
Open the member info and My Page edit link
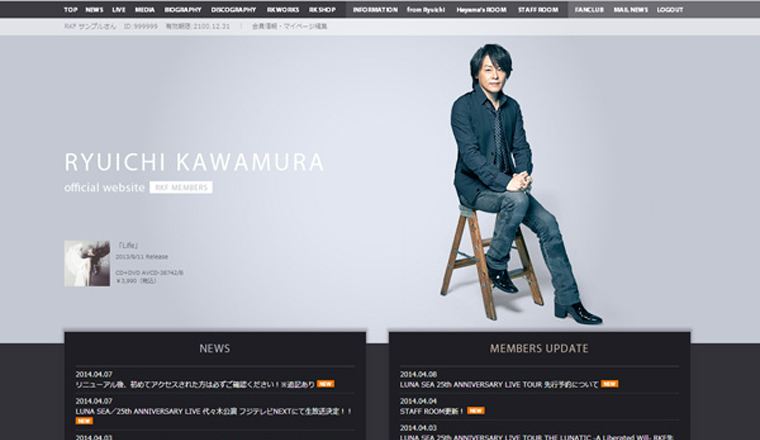pos(289,27)
